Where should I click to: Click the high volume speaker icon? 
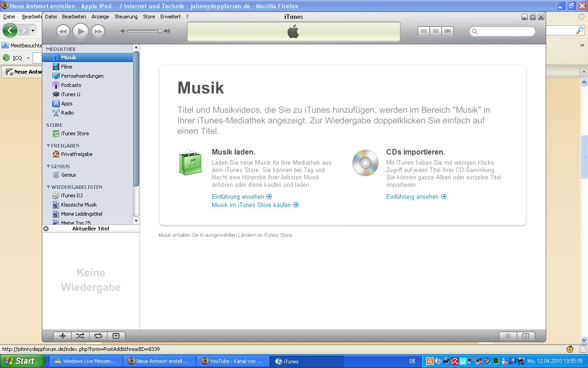click(x=167, y=31)
